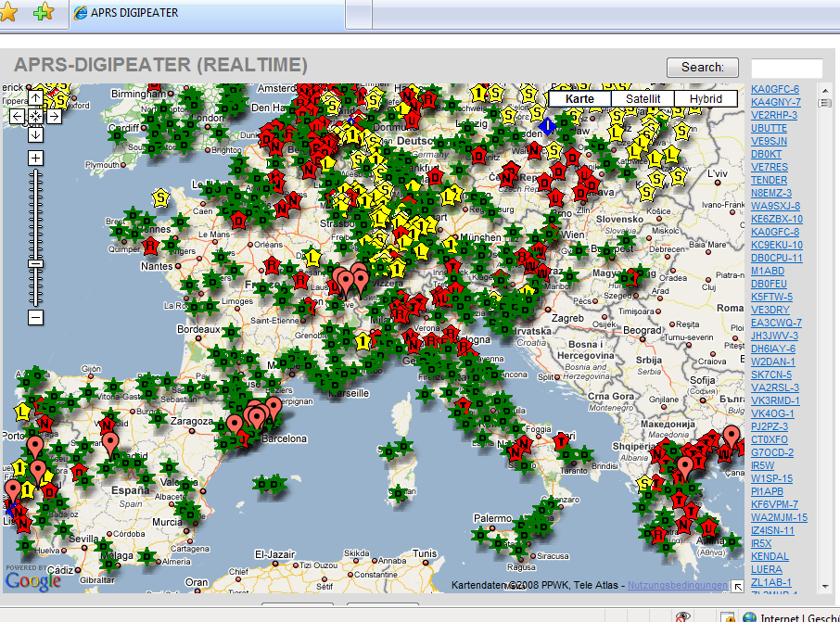The image size is (840, 622).
Task: Focus the search text field
Action: [786, 68]
